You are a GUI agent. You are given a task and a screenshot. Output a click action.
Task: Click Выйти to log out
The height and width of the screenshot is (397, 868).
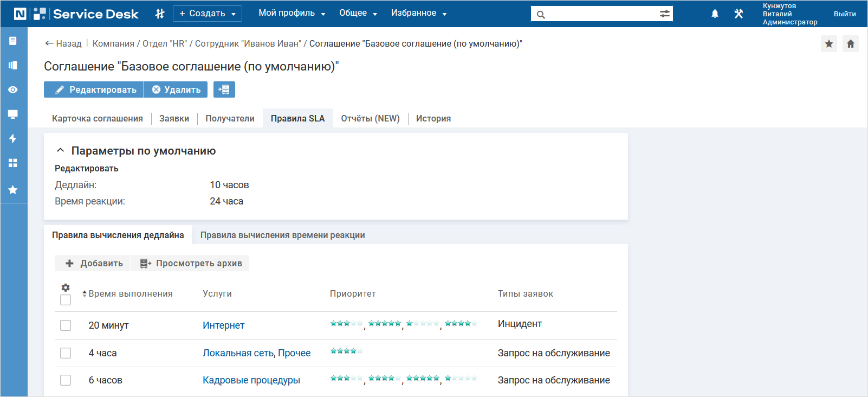845,14
